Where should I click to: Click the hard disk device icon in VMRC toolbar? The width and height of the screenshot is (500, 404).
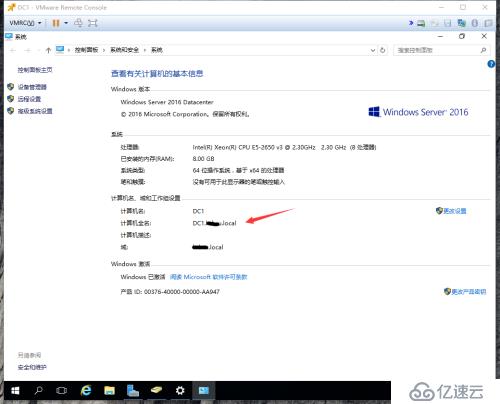pos(421,23)
